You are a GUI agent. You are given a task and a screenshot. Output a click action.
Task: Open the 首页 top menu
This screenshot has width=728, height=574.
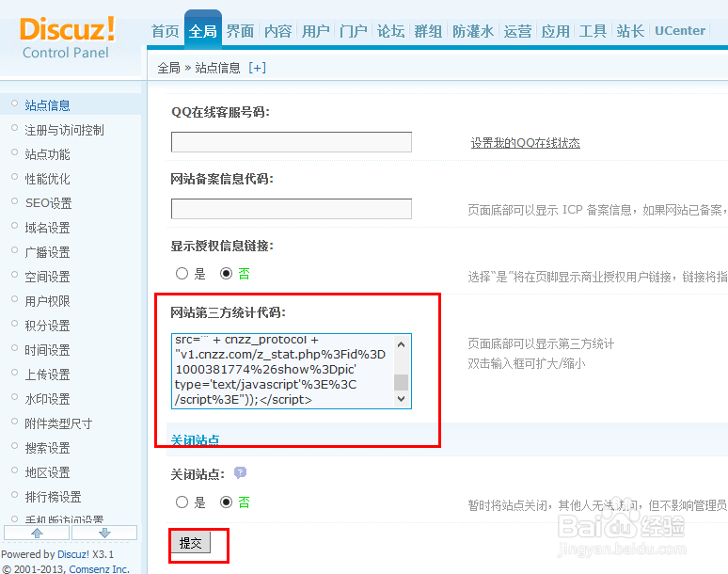click(166, 31)
